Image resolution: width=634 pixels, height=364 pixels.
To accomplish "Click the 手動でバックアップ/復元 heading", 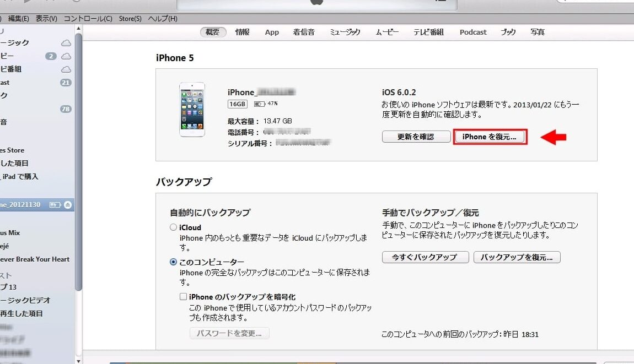I will (x=430, y=213).
